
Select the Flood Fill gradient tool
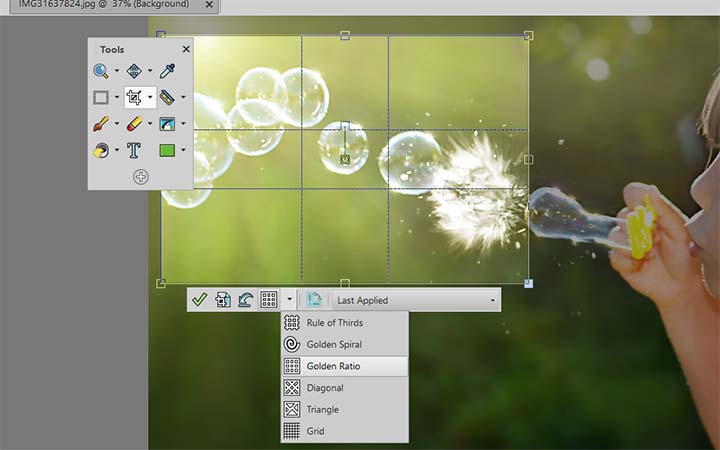pyautogui.click(x=167, y=124)
